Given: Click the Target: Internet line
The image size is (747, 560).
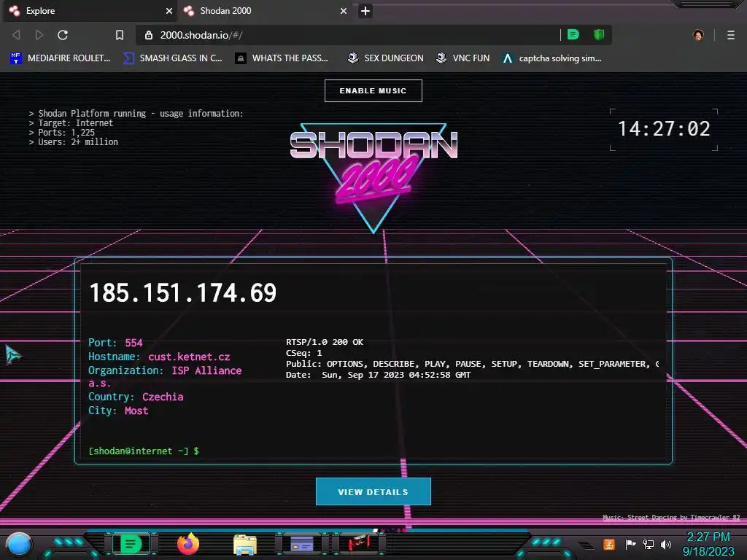Looking at the screenshot, I should [x=71, y=122].
